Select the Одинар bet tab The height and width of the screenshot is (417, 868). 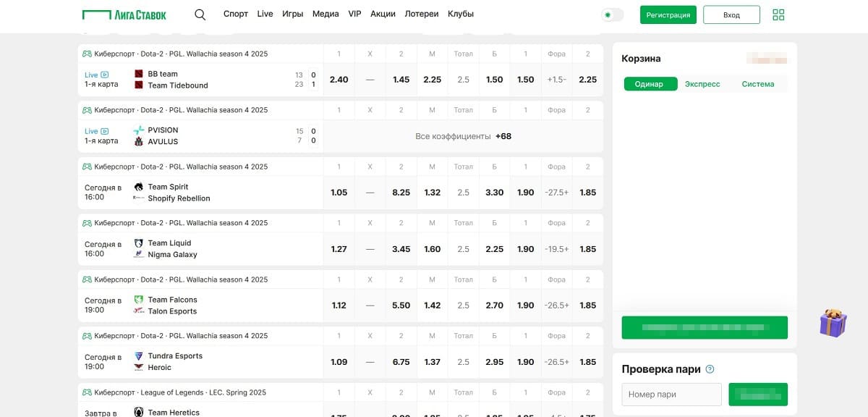pyautogui.click(x=650, y=84)
